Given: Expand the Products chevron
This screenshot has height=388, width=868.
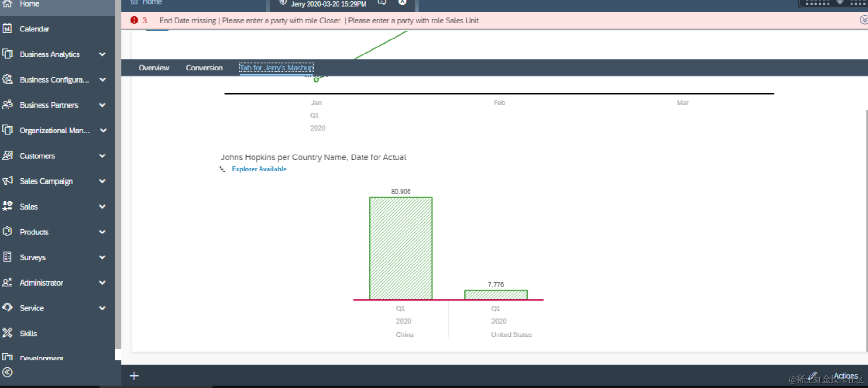Looking at the screenshot, I should (102, 232).
